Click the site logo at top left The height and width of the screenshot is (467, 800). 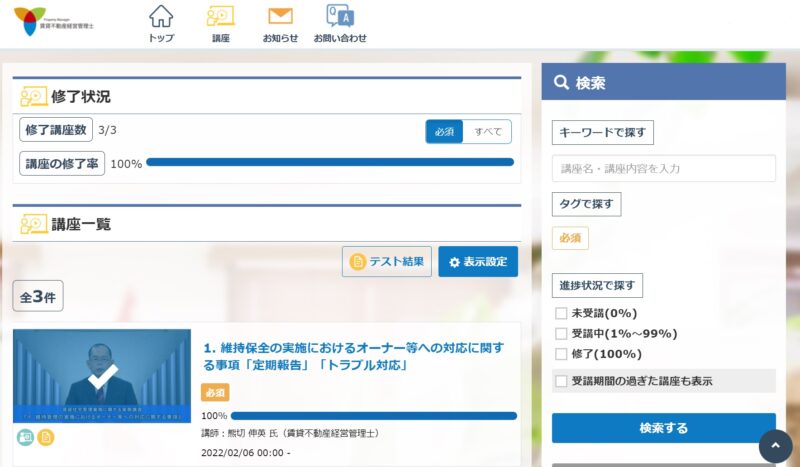click(x=54, y=20)
